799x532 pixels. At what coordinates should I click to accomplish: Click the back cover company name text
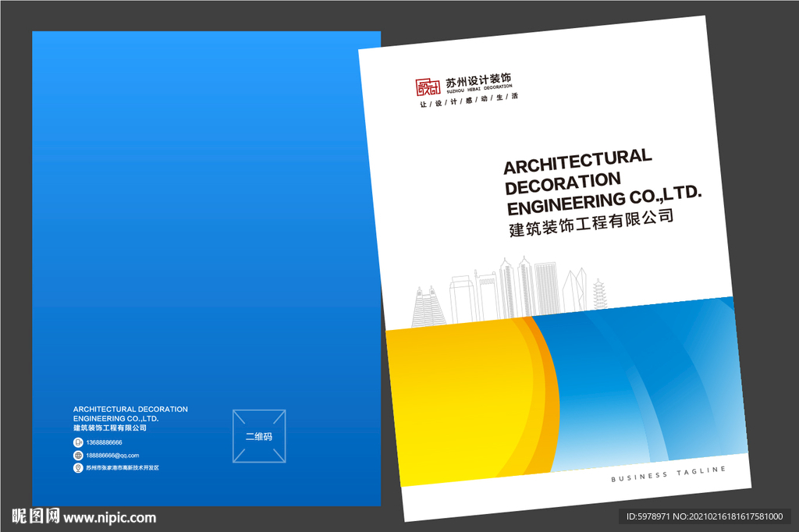(x=130, y=418)
